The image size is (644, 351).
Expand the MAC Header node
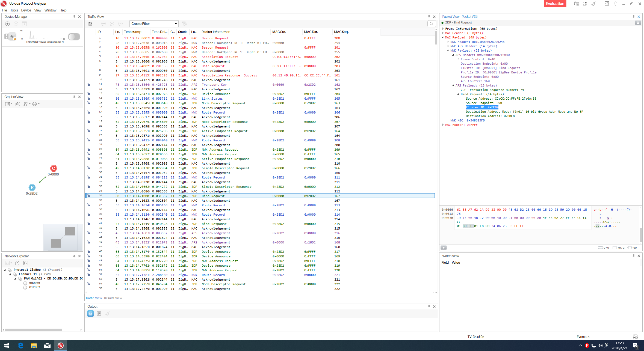click(x=443, y=33)
